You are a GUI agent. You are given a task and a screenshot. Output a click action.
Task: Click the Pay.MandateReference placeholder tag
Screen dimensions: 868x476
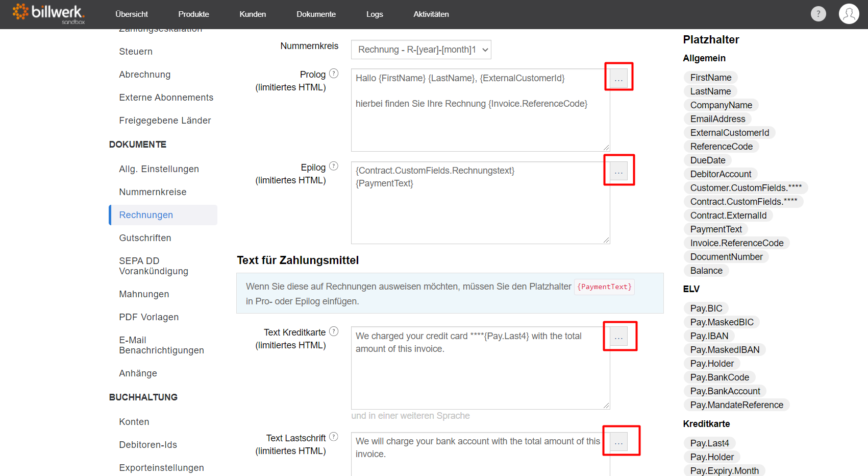(736, 405)
